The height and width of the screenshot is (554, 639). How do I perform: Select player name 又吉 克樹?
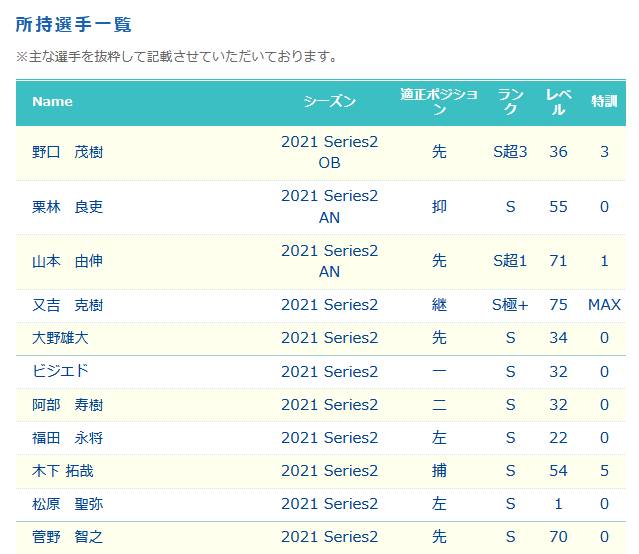click(x=68, y=305)
